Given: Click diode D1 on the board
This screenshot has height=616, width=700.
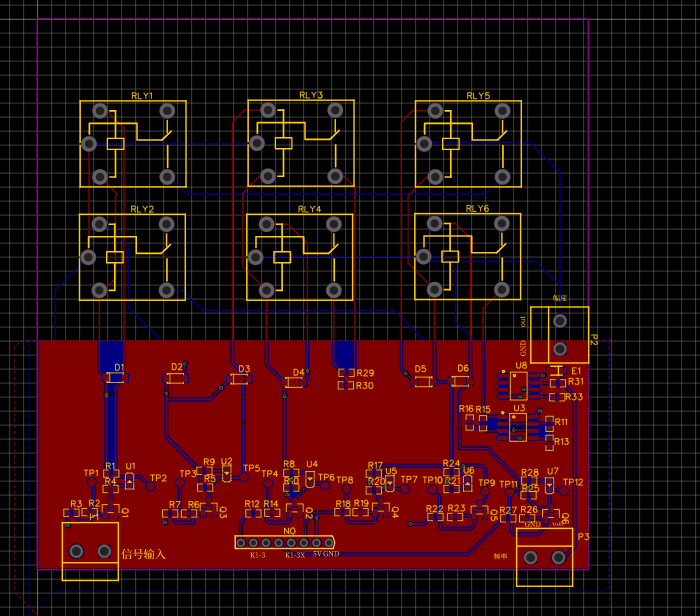Looking at the screenshot, I should 117,378.
